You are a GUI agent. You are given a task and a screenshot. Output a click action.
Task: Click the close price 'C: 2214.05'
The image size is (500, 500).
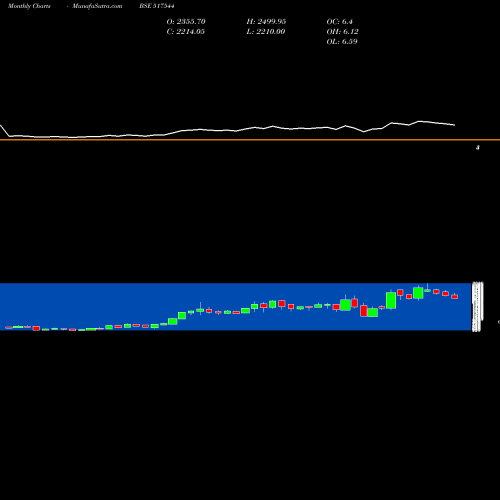coord(186,31)
